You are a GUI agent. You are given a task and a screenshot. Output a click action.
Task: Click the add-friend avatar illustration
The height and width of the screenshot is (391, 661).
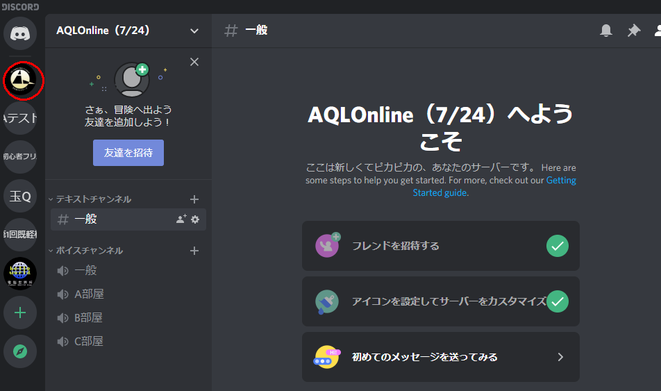coord(132,80)
